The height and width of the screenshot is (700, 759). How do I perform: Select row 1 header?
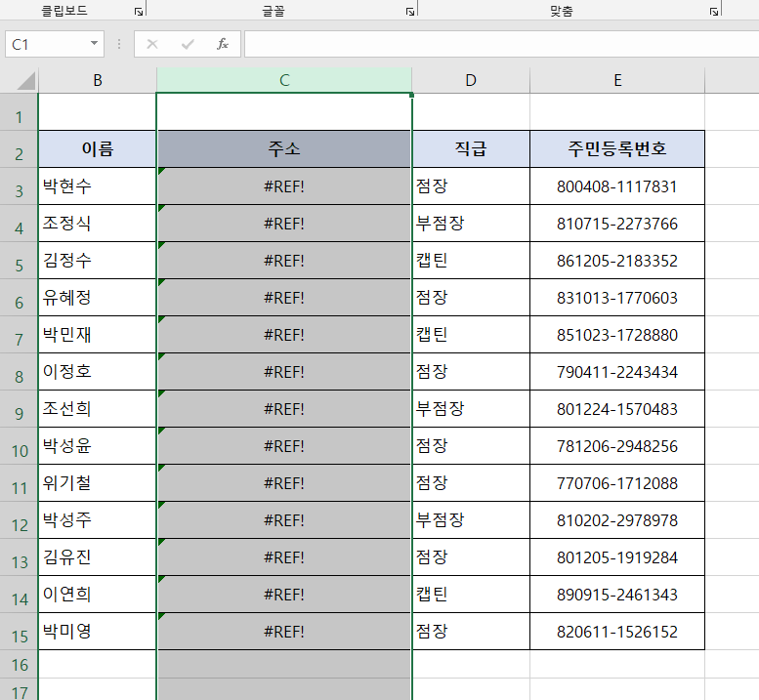coord(19,111)
